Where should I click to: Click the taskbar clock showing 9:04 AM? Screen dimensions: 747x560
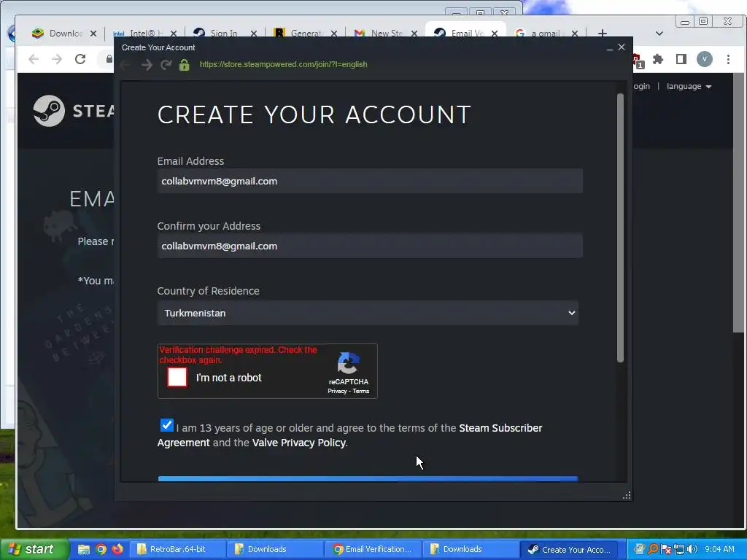[719, 549]
